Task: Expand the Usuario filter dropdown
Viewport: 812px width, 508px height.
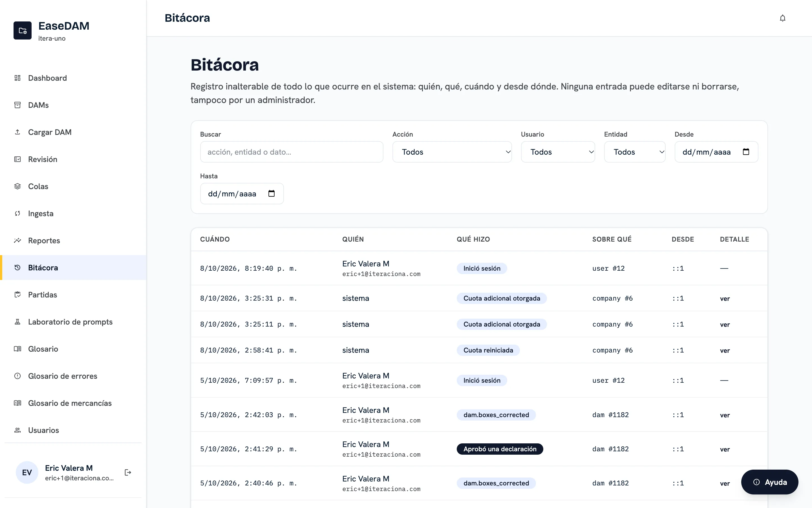Action: point(558,152)
